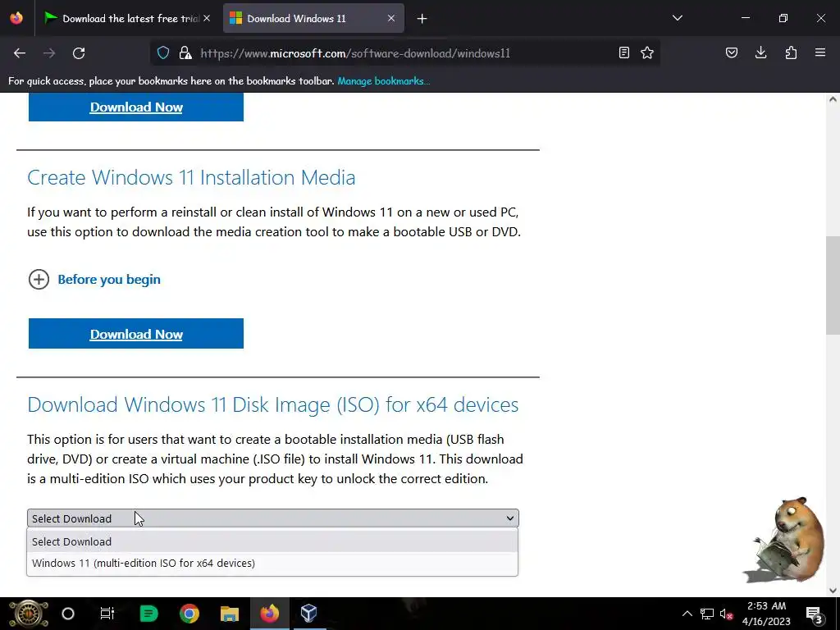Click the Create Windows 11 Installation Media heading
Viewport: 840px width, 630px height.
tap(191, 177)
